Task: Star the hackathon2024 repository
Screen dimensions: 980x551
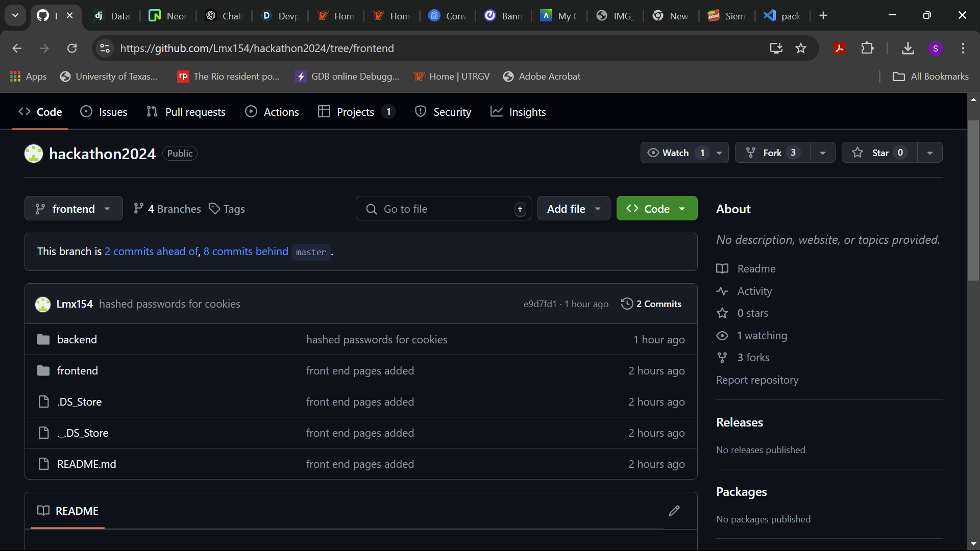Action: [879, 153]
